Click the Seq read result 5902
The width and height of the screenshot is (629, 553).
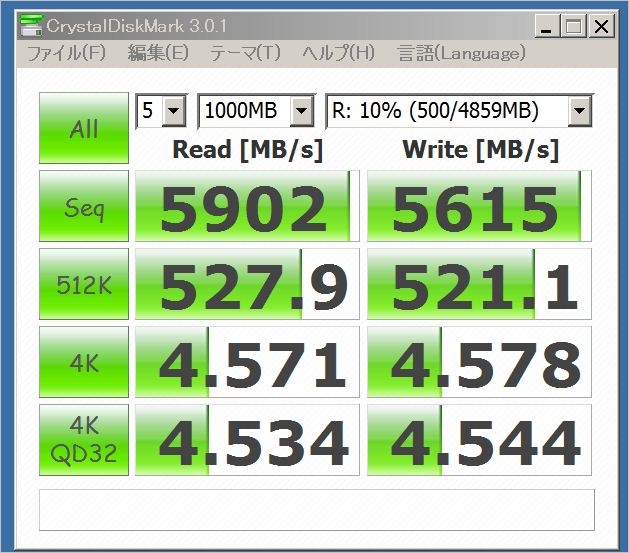(247, 206)
